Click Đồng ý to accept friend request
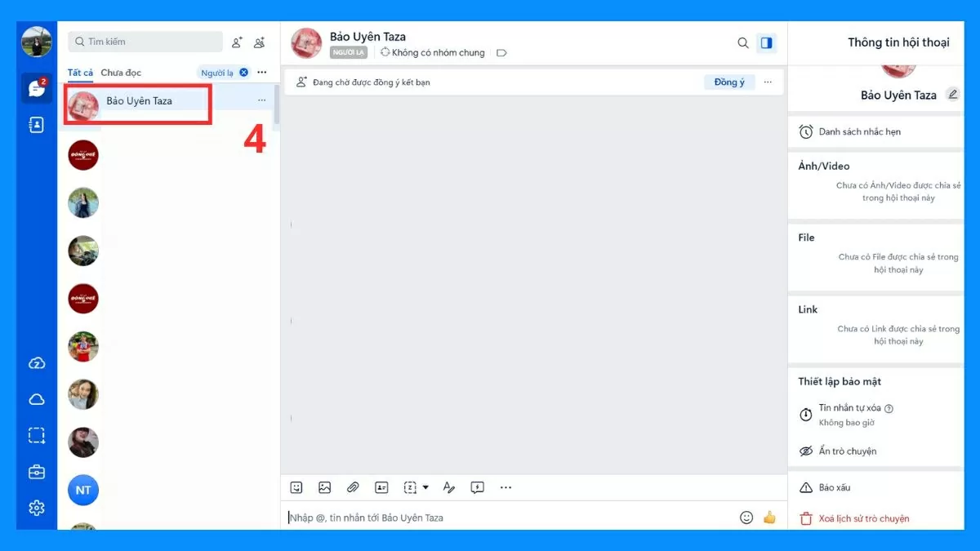Image resolution: width=980 pixels, height=551 pixels. coord(729,82)
